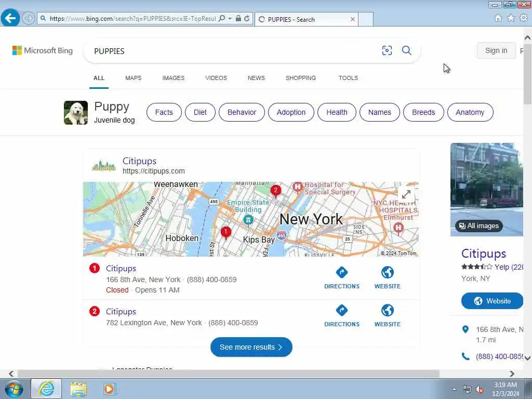Select the ALL results tab
The width and height of the screenshot is (532, 399).
99,78
